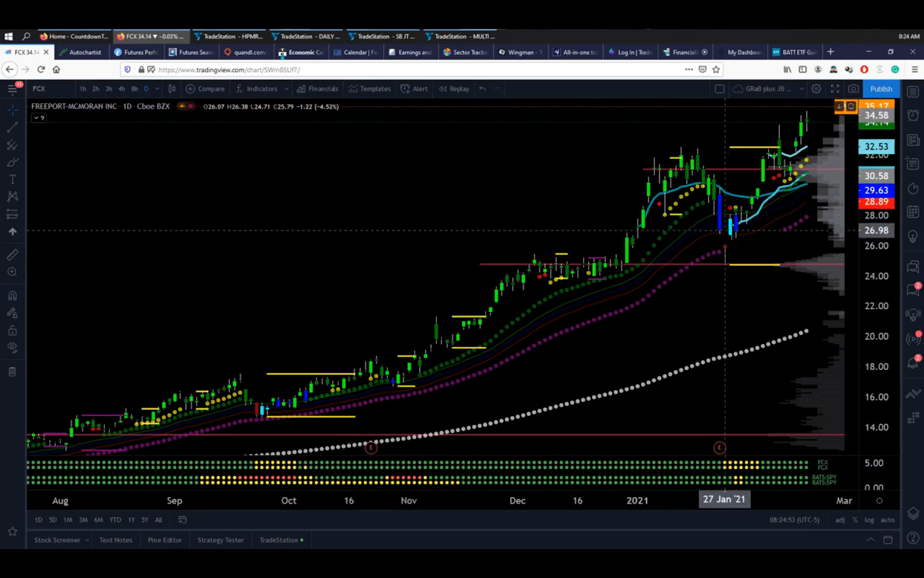This screenshot has height=578, width=924.
Task: Open chart settings gear
Action: [816, 89]
